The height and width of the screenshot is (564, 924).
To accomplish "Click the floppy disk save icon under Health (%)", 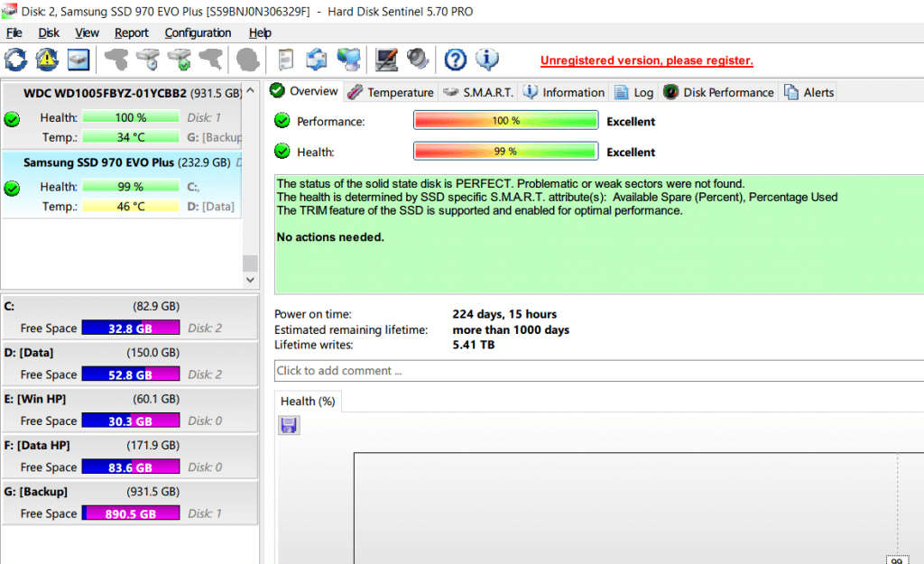I will [x=289, y=425].
